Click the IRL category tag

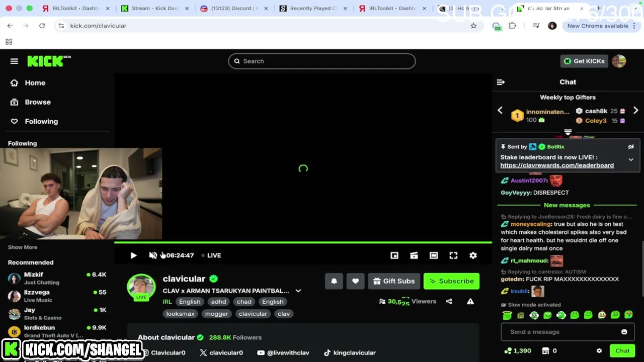point(167,302)
